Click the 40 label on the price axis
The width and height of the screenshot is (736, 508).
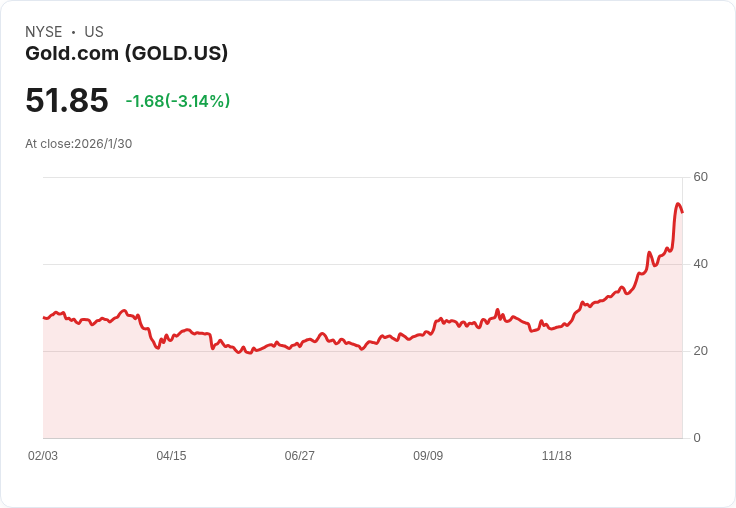(701, 264)
